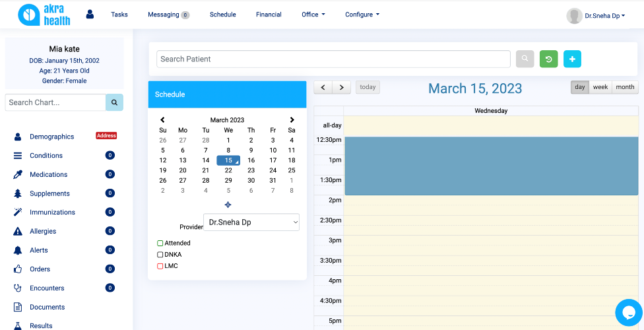Screen dimensions: 644x330
Task: Open the Configure dropdown menu
Action: [x=362, y=15]
